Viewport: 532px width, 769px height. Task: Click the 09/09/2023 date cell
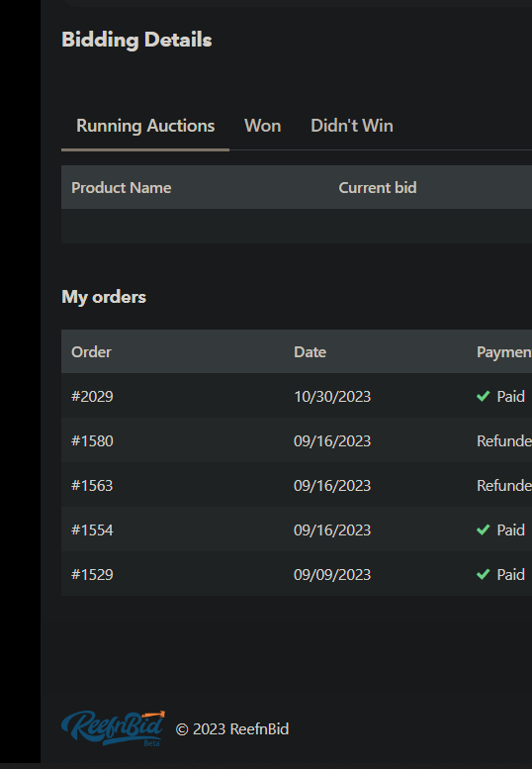click(x=332, y=575)
